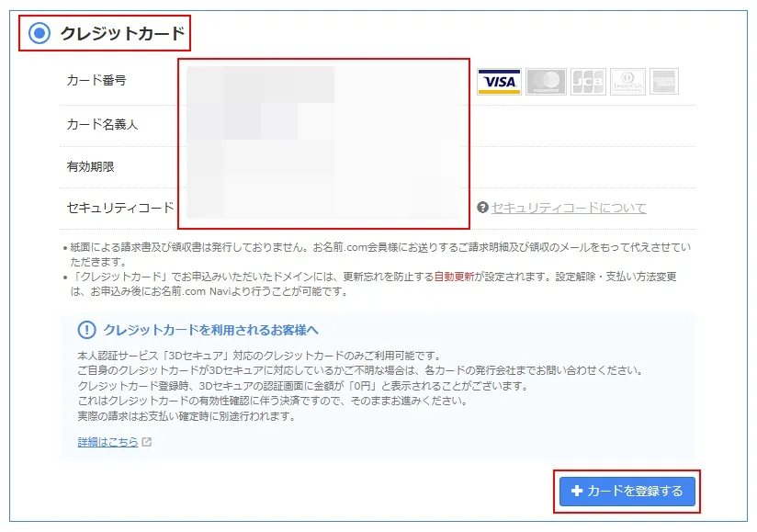Click the セキュリティコード label
Viewport: 757px width, 532px height.
coord(120,208)
